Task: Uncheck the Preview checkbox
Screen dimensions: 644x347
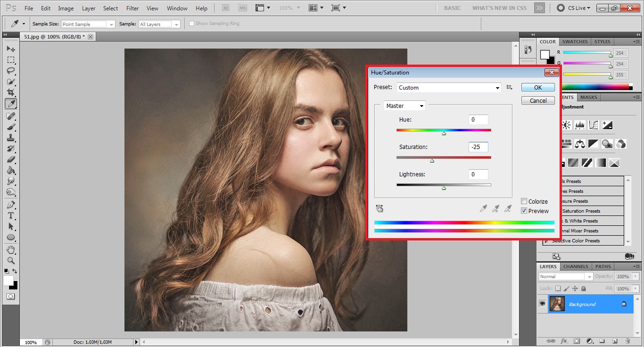Action: [x=524, y=211]
